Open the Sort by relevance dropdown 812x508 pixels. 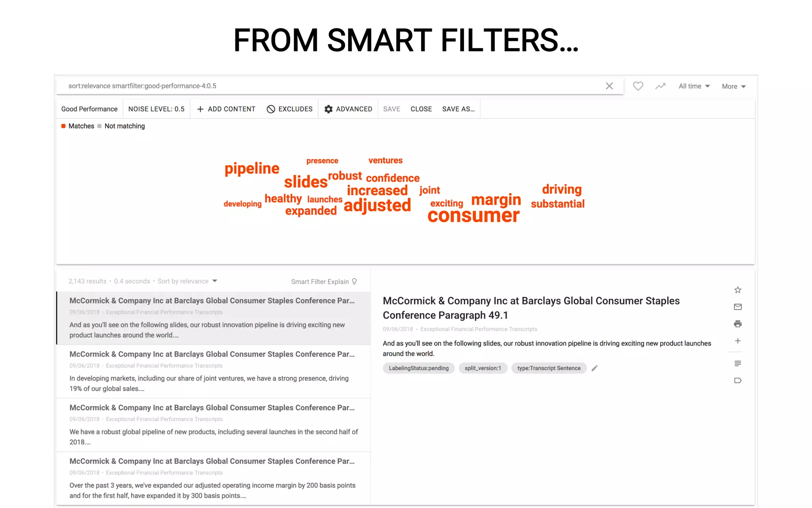pyautogui.click(x=187, y=281)
